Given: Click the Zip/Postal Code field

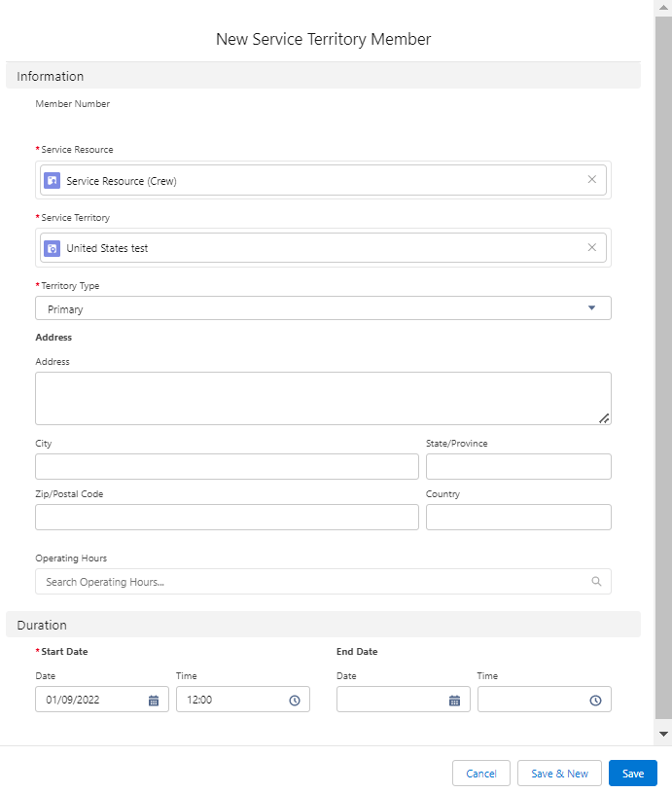Looking at the screenshot, I should pyautogui.click(x=227, y=518).
